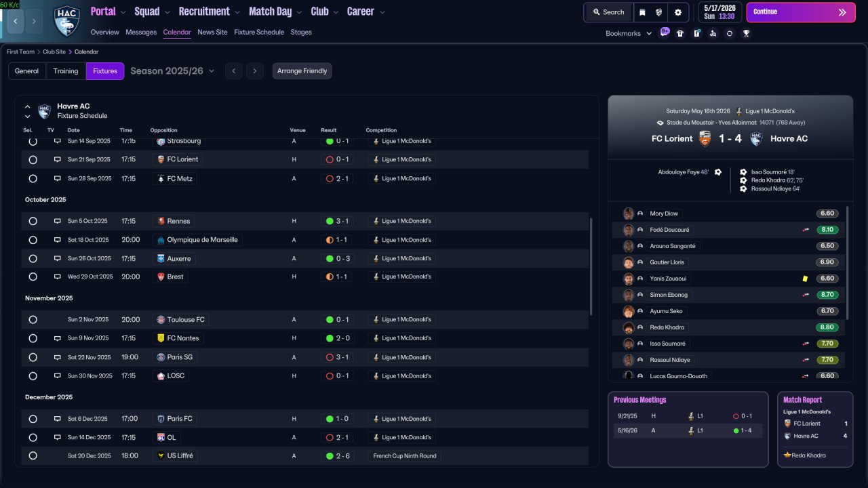Viewport: 868px width, 488px height.
Task: Click the First Team breadcrumb link
Action: (20, 52)
